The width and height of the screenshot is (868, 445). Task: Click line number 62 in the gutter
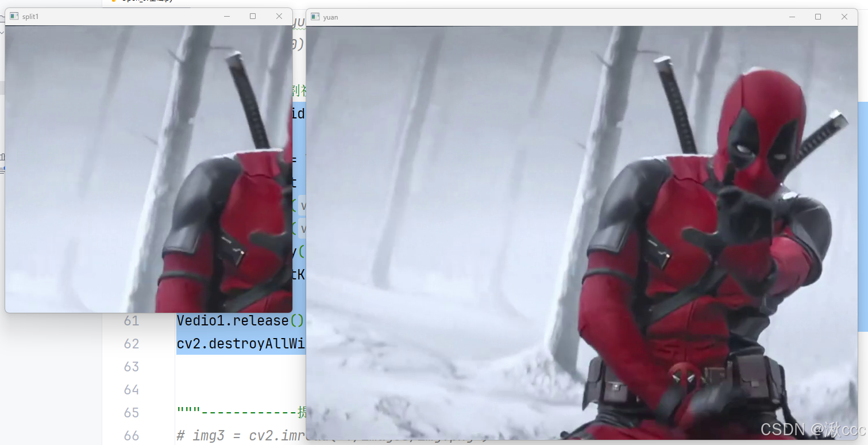(132, 343)
